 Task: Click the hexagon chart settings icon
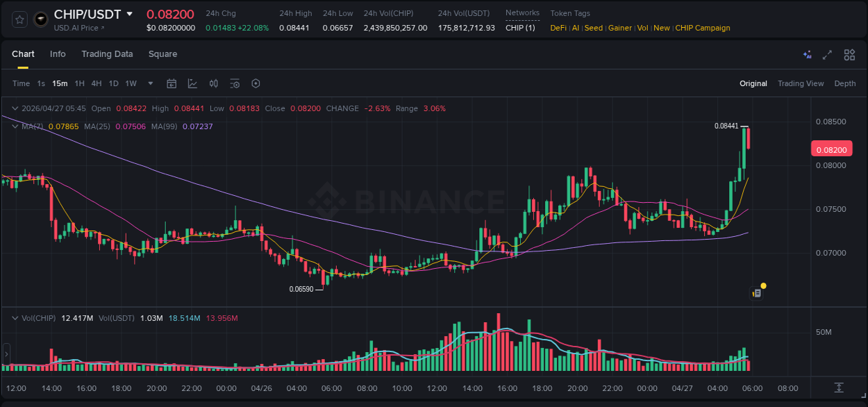[256, 83]
